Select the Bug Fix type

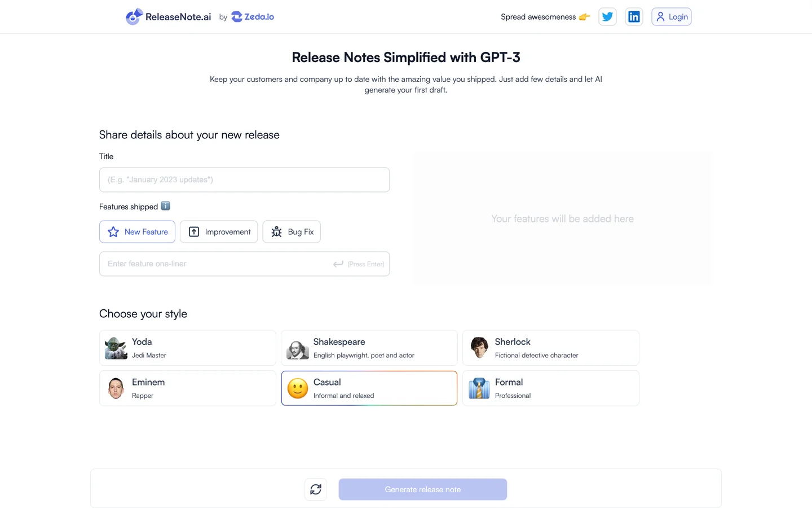pyautogui.click(x=292, y=232)
